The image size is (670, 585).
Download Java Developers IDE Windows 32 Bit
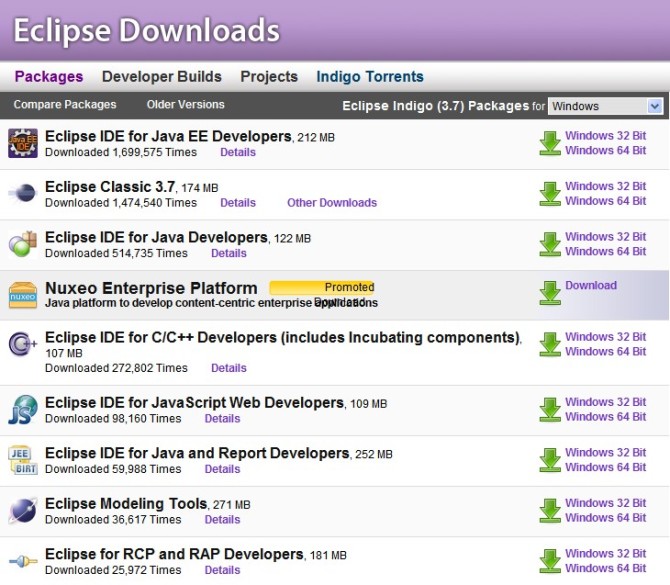[x=605, y=236]
